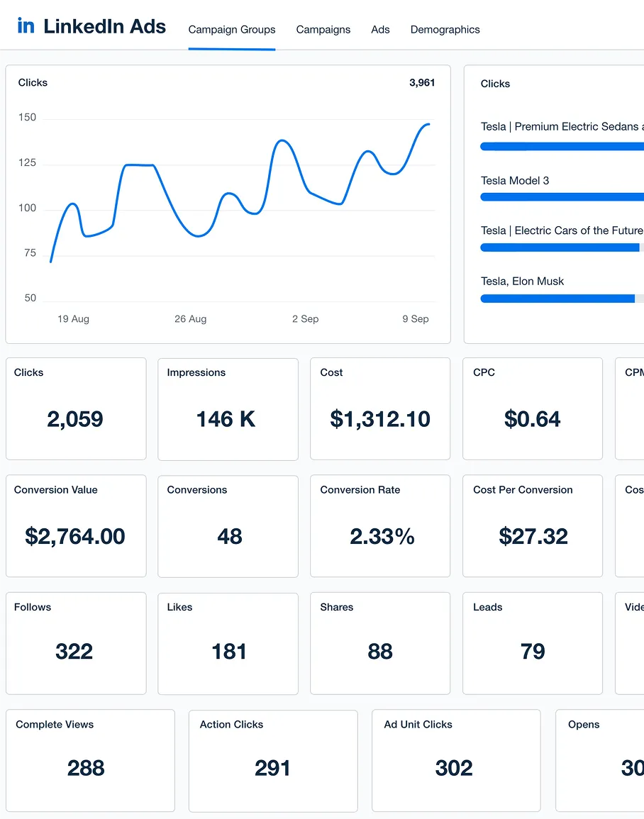Click the Conversion Value $2,764.00 card

pos(77,526)
